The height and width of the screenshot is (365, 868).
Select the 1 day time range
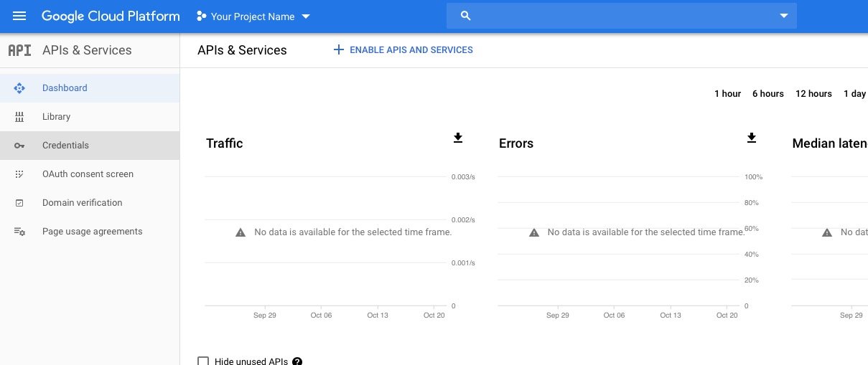(x=854, y=94)
